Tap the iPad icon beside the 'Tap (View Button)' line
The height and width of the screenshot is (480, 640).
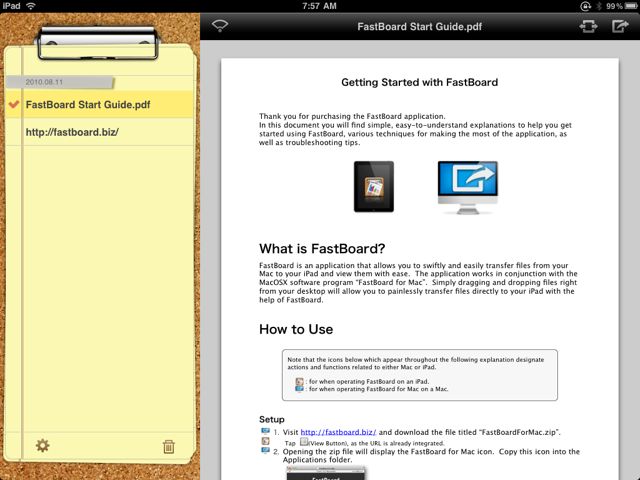(x=265, y=441)
